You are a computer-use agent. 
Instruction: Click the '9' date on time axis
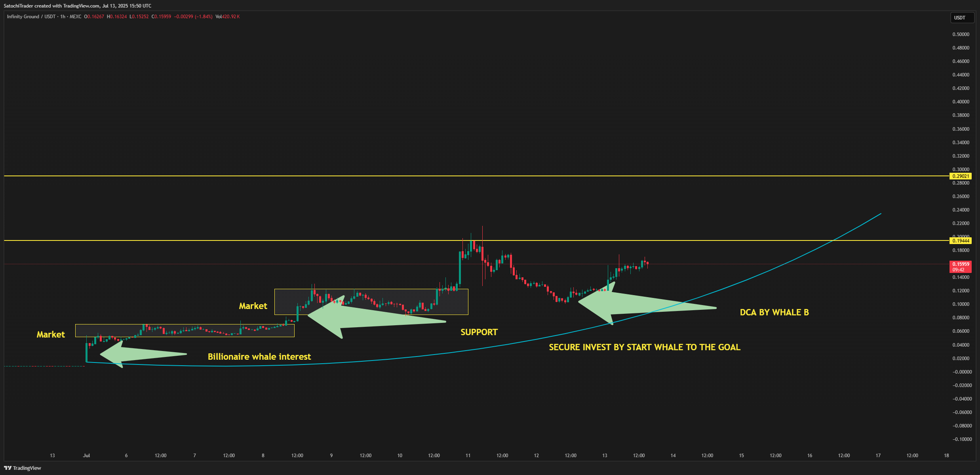331,456
